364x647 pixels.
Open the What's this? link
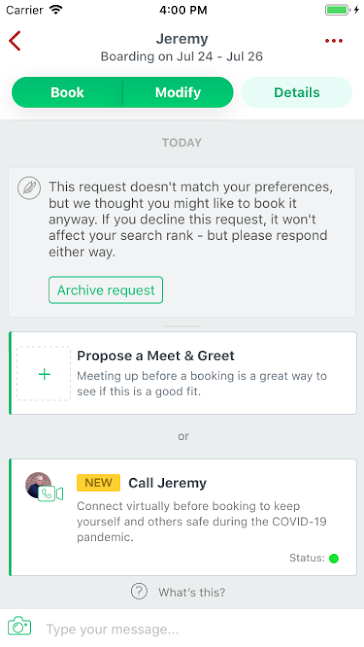pos(191,593)
